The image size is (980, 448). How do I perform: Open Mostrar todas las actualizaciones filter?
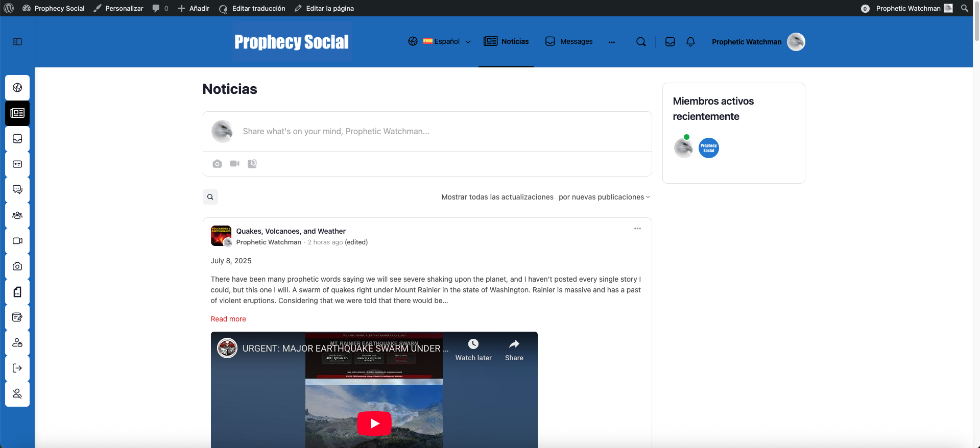pos(497,197)
